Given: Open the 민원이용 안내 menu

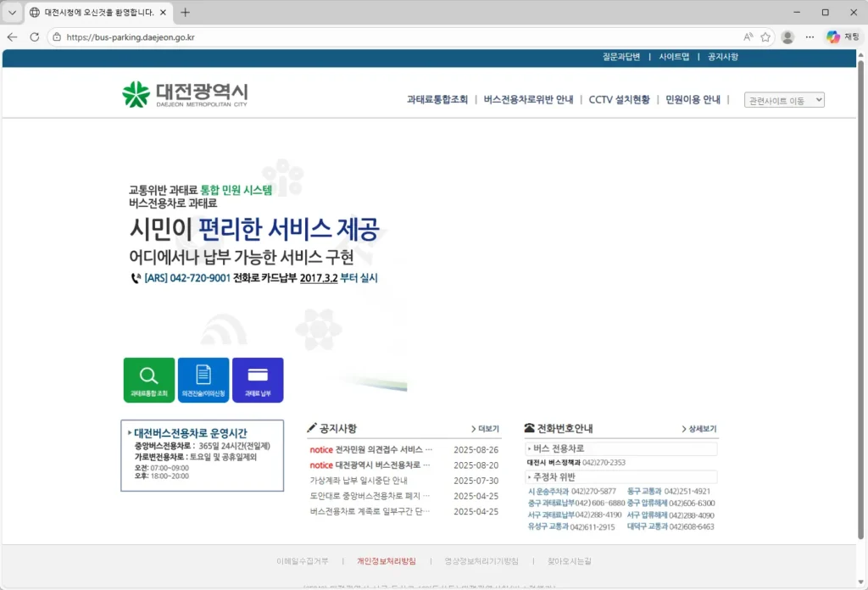Looking at the screenshot, I should pyautogui.click(x=693, y=99).
